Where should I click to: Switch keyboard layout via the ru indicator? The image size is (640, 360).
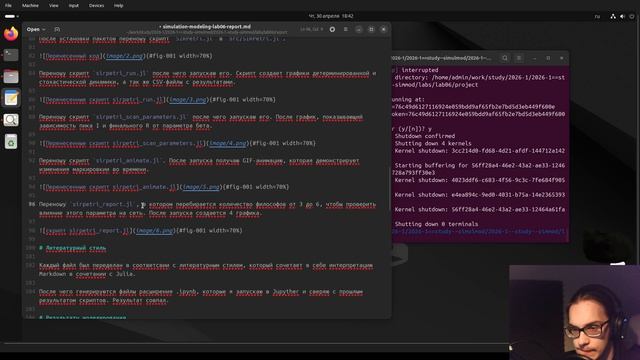pyautogui.click(x=597, y=16)
